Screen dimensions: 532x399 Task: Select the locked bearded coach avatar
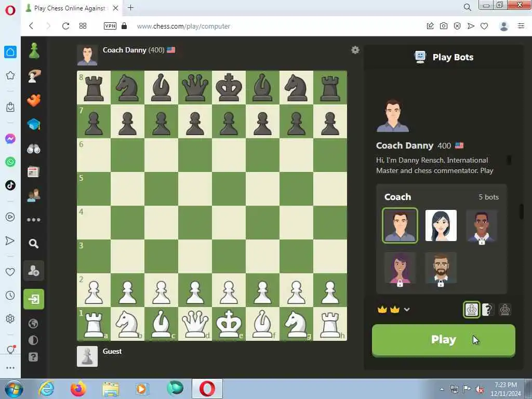pos(441,269)
